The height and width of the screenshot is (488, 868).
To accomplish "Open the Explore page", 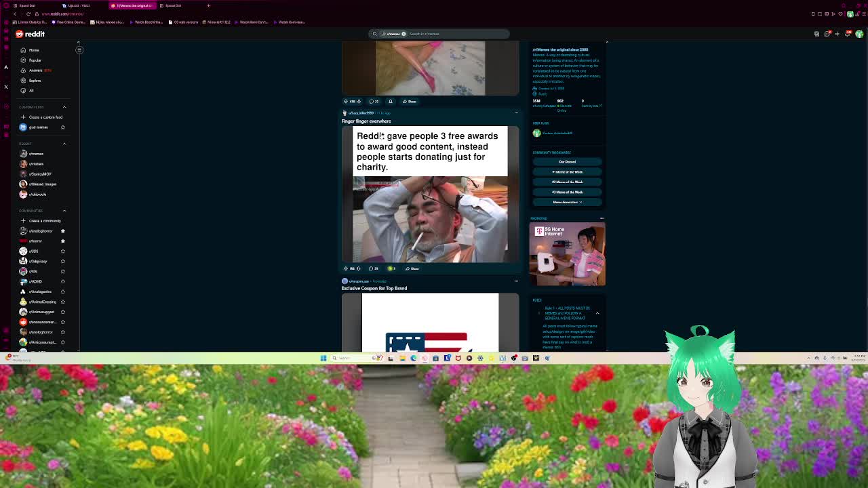I will click(x=35, y=81).
